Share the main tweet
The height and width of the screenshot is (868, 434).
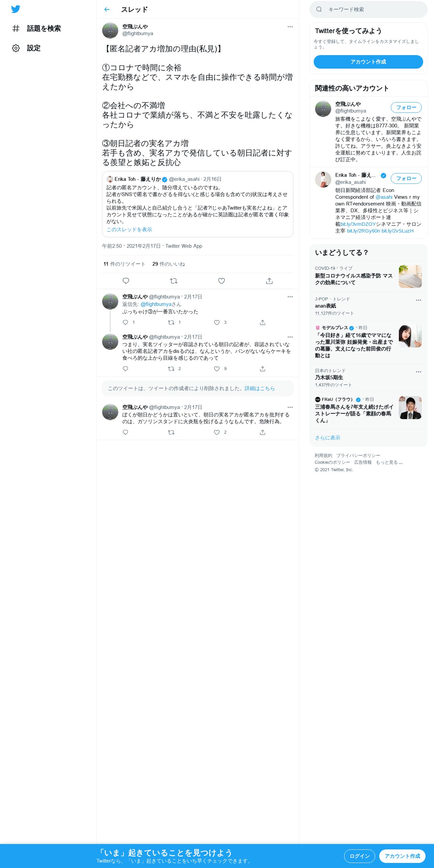269,281
